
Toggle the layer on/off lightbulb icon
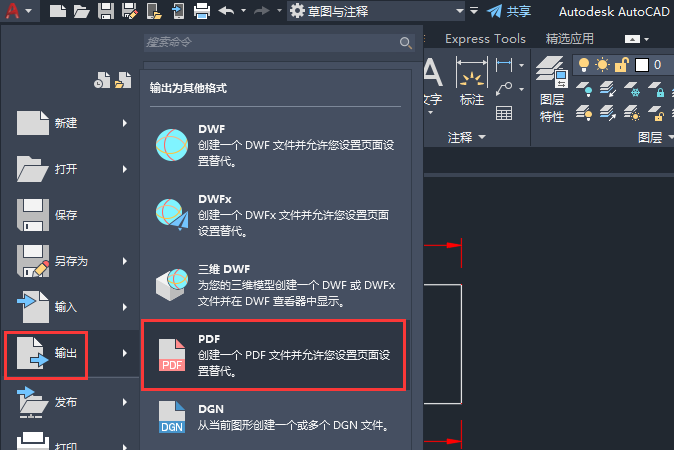tap(583, 65)
